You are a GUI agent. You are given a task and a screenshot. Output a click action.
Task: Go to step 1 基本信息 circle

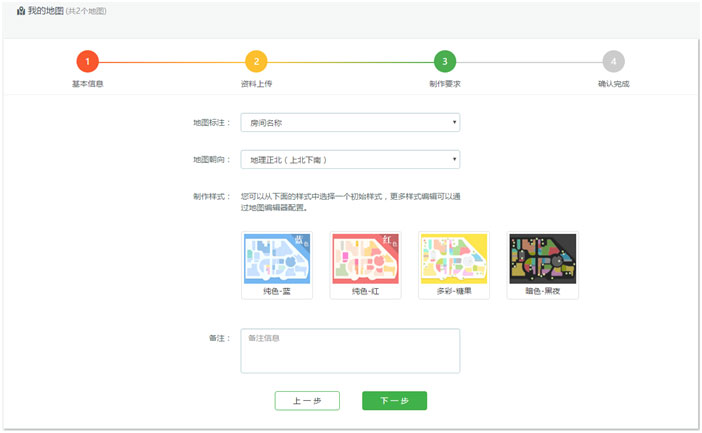pyautogui.click(x=88, y=61)
